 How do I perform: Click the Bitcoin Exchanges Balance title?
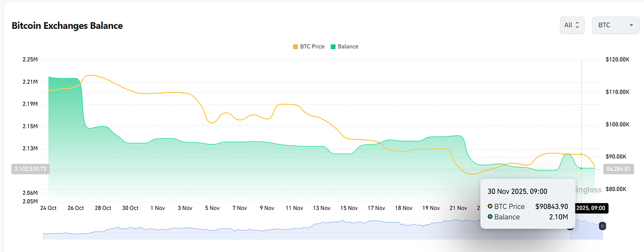67,25
